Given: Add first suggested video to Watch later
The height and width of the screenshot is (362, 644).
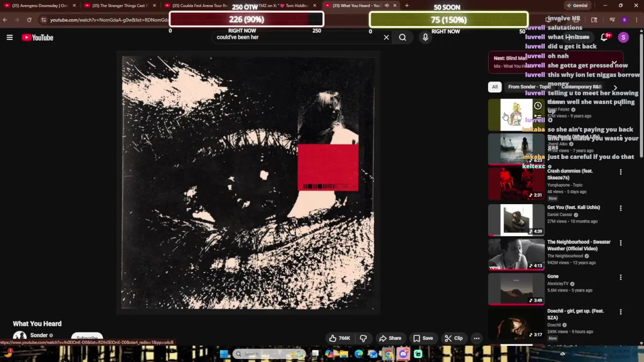Looking at the screenshot, I should pos(538,106).
